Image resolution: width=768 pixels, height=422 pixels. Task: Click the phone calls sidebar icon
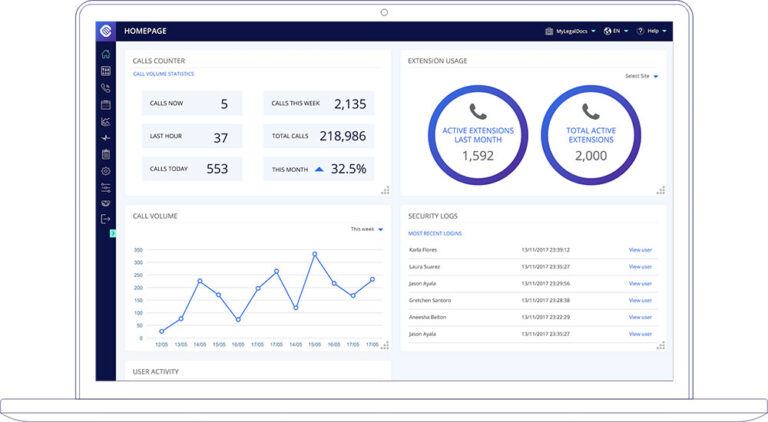pyautogui.click(x=106, y=88)
